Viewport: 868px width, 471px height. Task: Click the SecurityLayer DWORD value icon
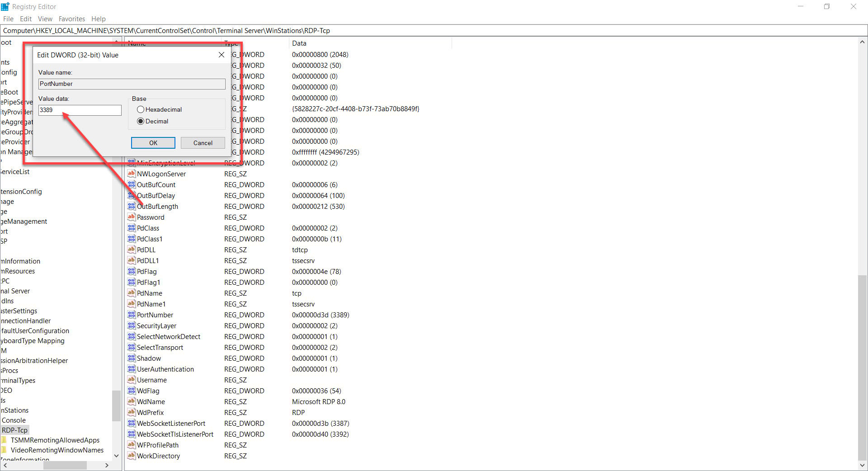131,325
